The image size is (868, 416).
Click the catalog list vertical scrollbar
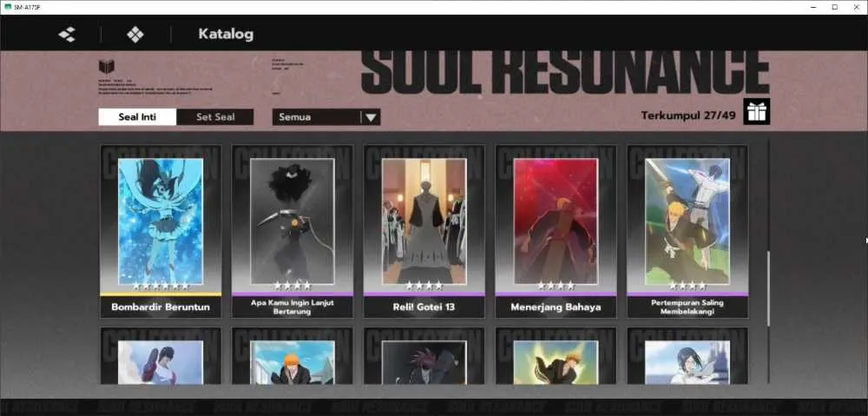tap(768, 288)
